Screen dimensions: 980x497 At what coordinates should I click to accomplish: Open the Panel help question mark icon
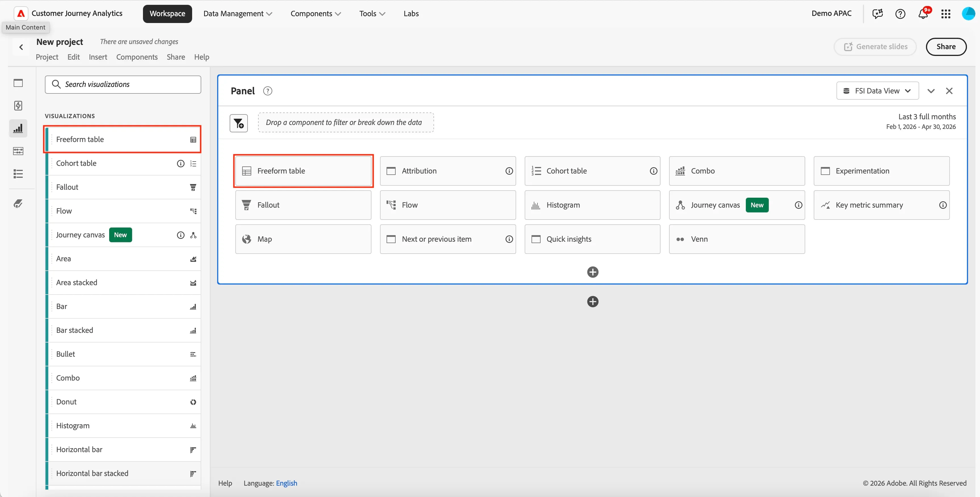(x=267, y=91)
